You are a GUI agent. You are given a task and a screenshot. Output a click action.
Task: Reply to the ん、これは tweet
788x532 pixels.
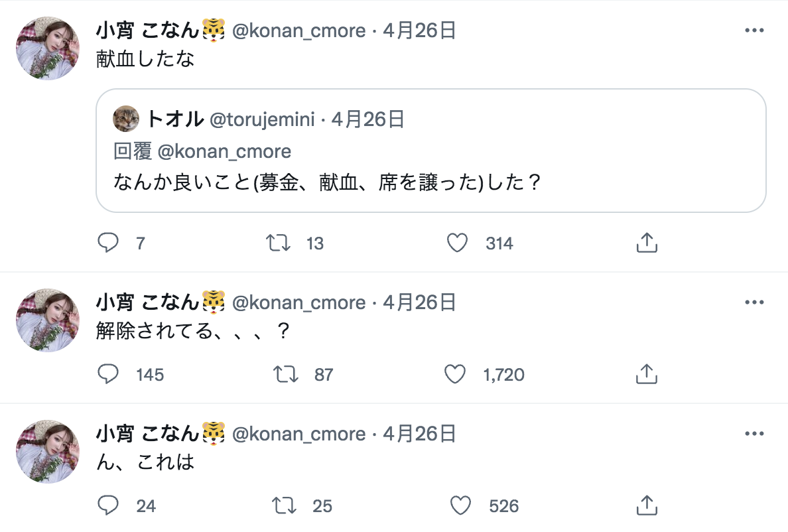[107, 506]
